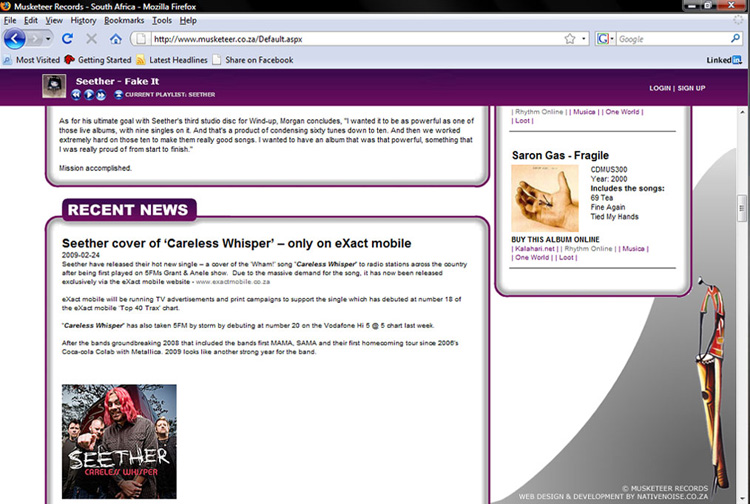Play the Seether track

(89, 95)
